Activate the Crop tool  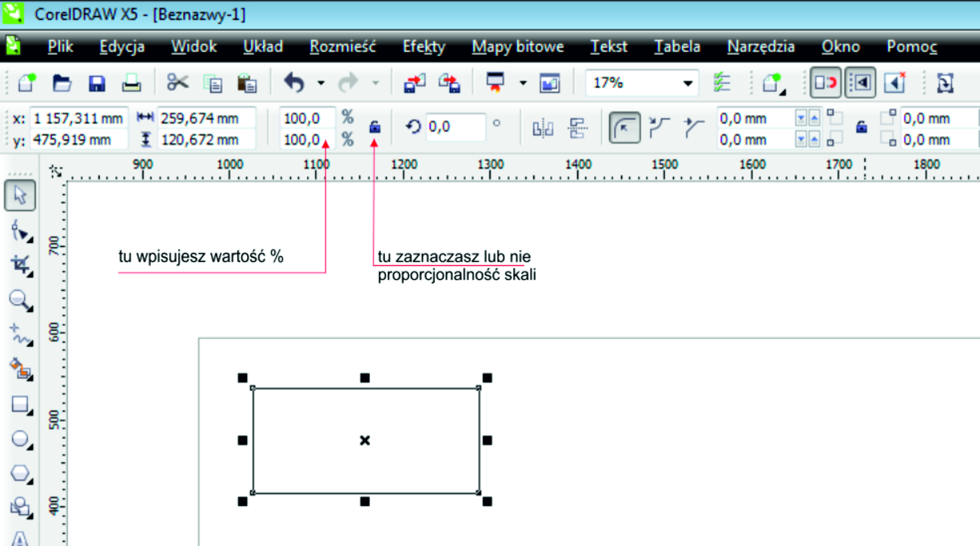point(20,265)
